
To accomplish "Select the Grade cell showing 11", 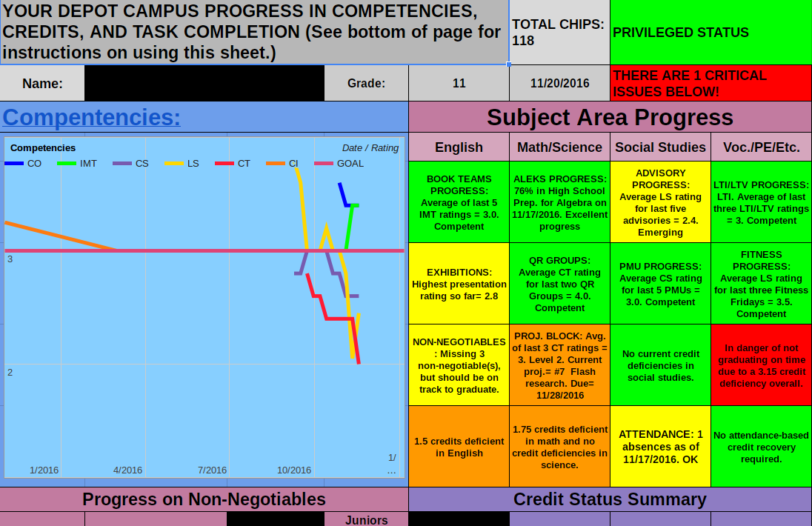I will coord(458,83).
